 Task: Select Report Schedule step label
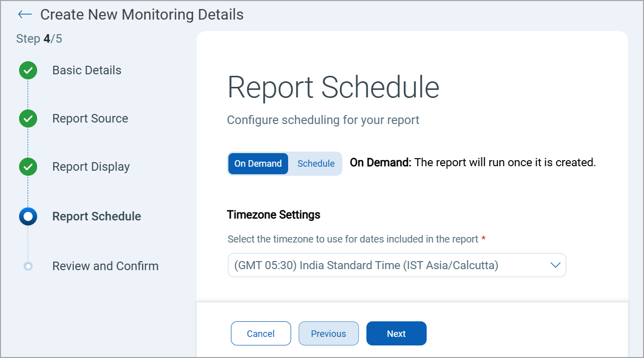click(96, 216)
